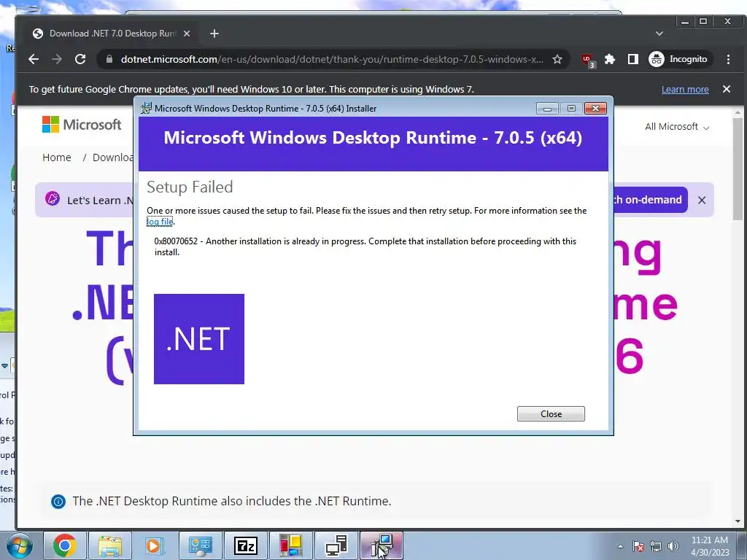Show hidden system tray icons
This screenshot has width=747, height=560.
(x=620, y=546)
